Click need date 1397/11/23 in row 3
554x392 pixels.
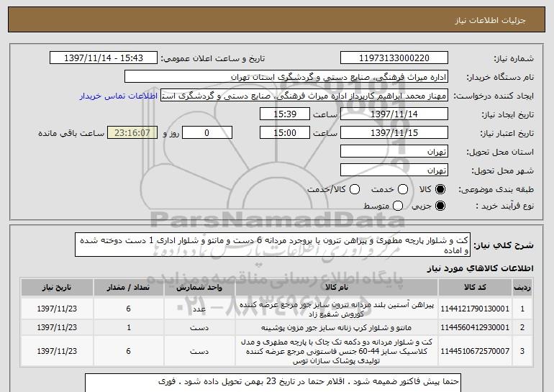[57, 351]
